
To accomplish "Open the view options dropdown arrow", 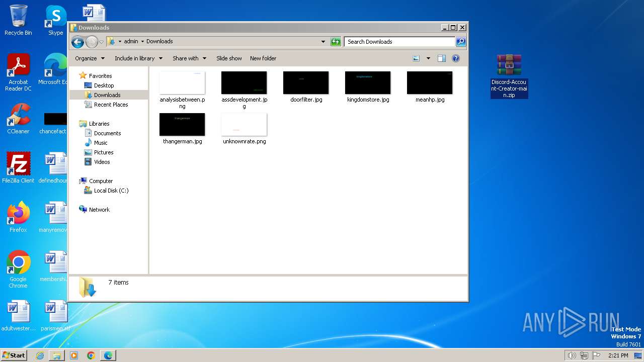I will pyautogui.click(x=428, y=58).
